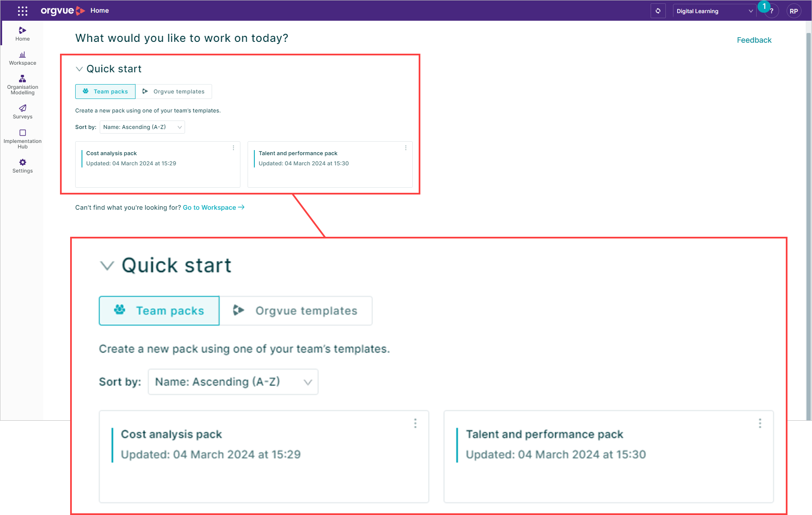Open the help question mark icon

tap(771, 11)
